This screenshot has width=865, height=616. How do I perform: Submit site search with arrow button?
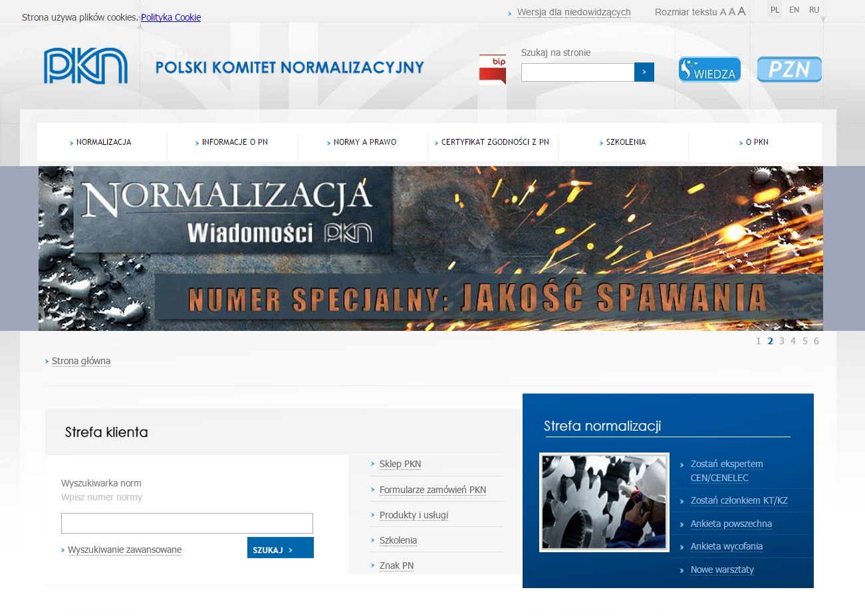(644, 72)
